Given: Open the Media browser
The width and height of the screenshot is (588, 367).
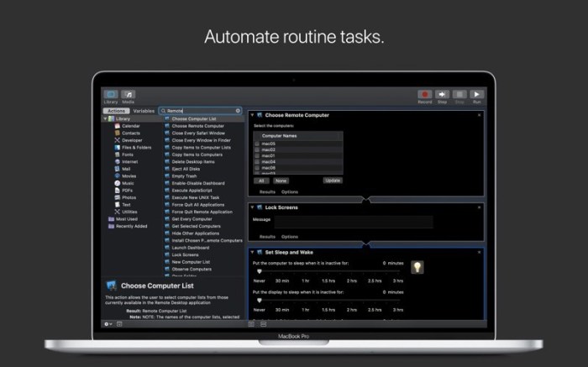Looking at the screenshot, I should [x=129, y=95].
